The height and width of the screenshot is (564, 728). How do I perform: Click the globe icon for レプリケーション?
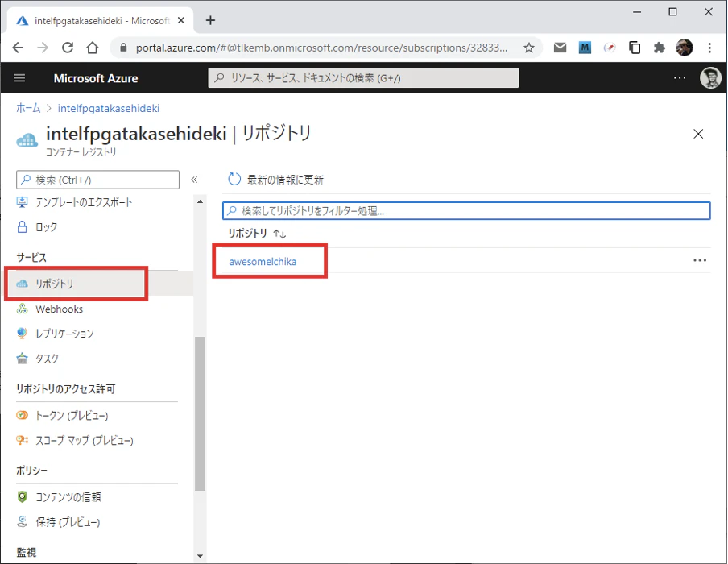click(22, 333)
